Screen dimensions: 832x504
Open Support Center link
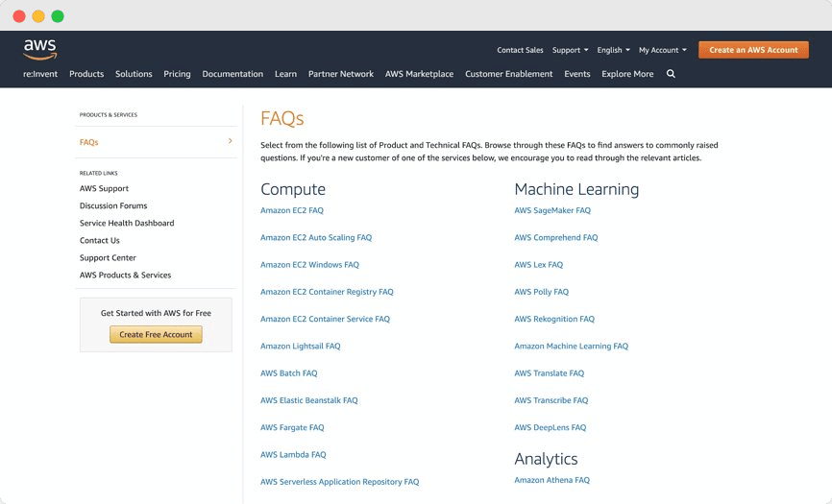(x=108, y=257)
